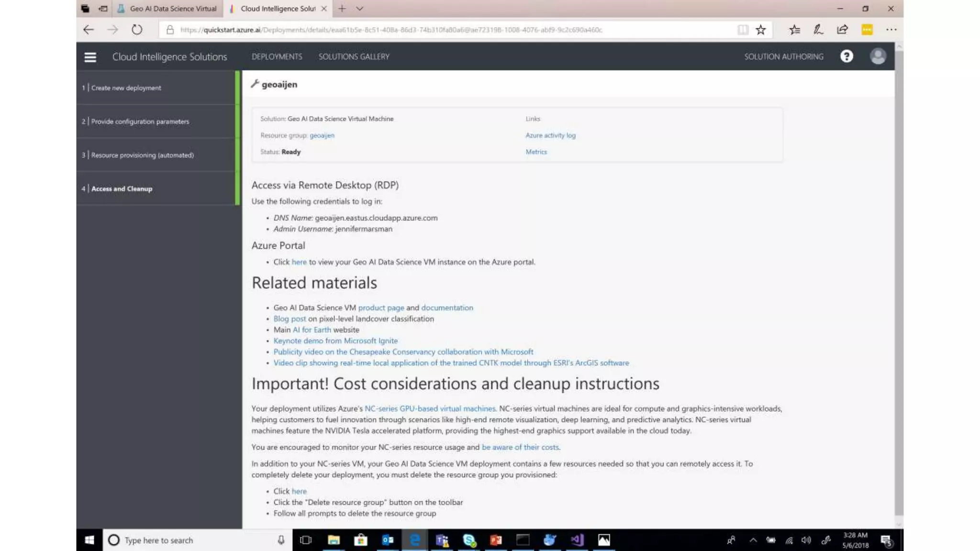980x551 pixels.
Task: Open Task View in the taskbar
Action: [x=305, y=540]
